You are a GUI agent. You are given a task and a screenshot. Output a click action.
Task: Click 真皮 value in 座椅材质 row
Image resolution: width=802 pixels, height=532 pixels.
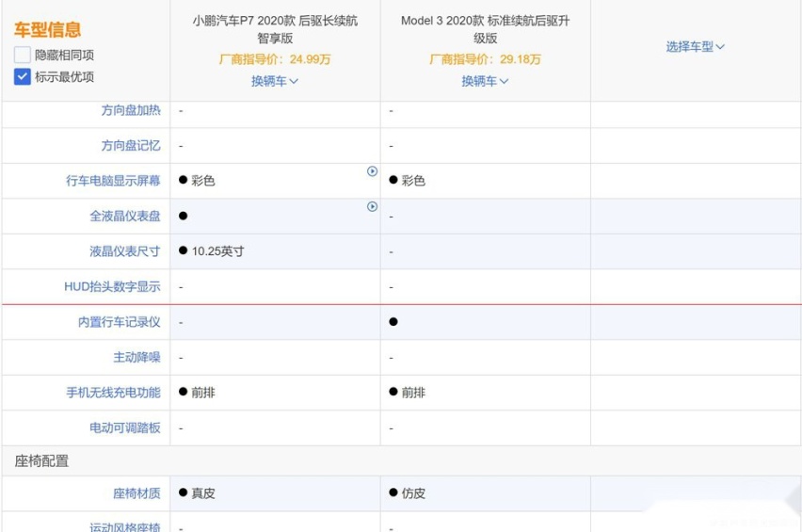[203, 493]
